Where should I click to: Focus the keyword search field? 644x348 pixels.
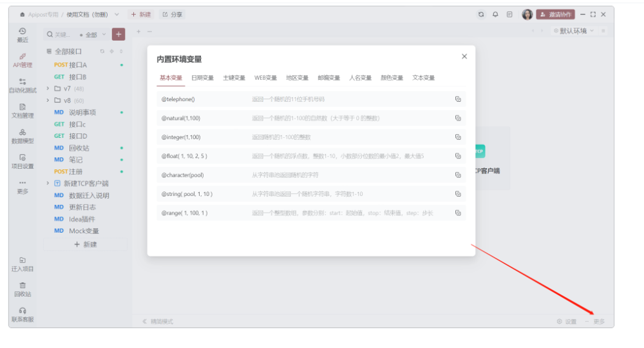61,35
